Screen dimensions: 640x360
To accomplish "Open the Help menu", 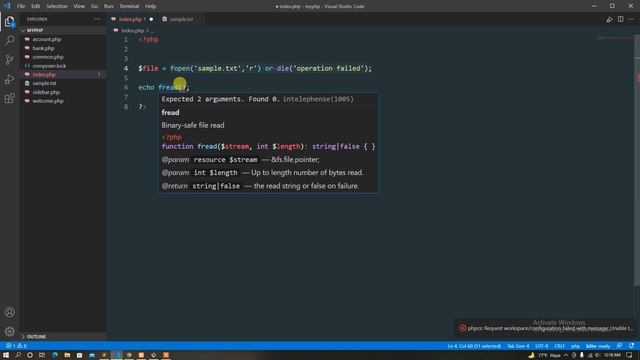I will pyautogui.click(x=151, y=6).
